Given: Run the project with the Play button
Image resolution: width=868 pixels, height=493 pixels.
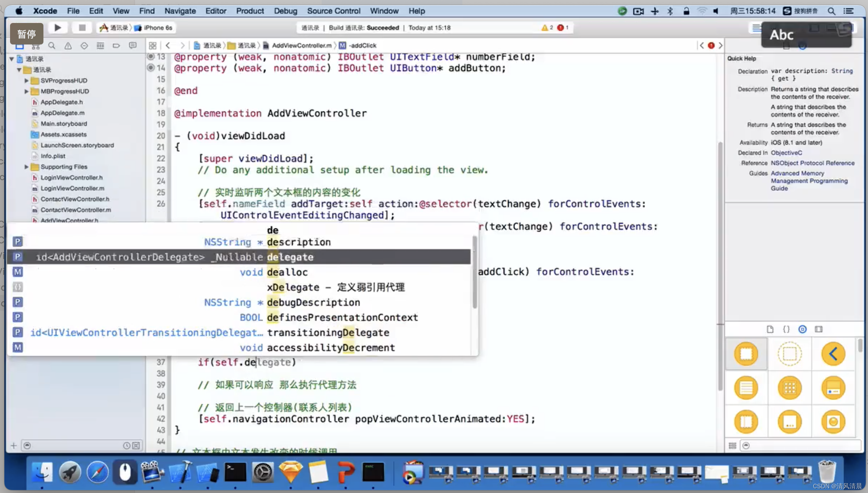Looking at the screenshot, I should (57, 28).
